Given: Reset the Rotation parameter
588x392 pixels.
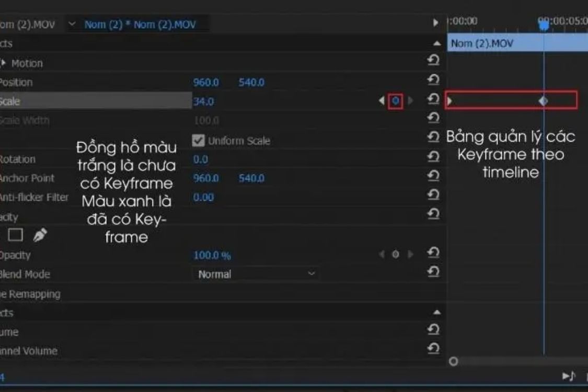Looking at the screenshot, I should tap(433, 156).
